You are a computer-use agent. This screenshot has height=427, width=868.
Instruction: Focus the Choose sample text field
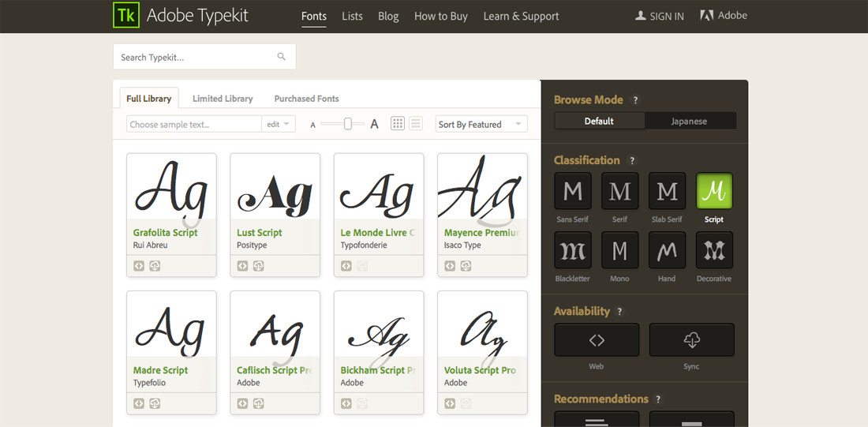click(194, 124)
